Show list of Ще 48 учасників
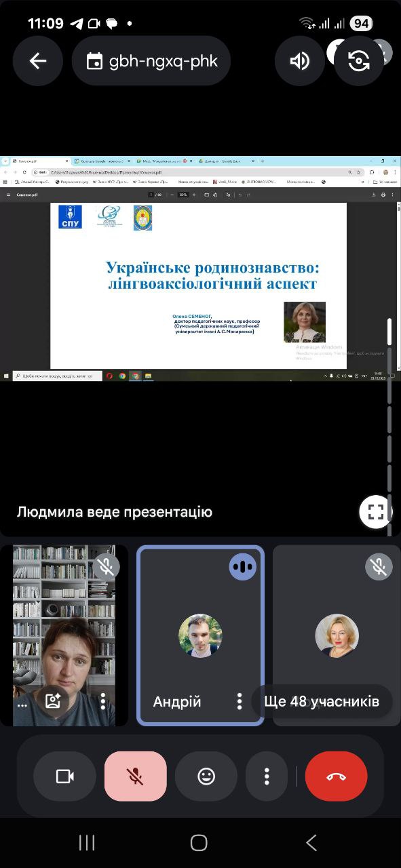 click(322, 701)
